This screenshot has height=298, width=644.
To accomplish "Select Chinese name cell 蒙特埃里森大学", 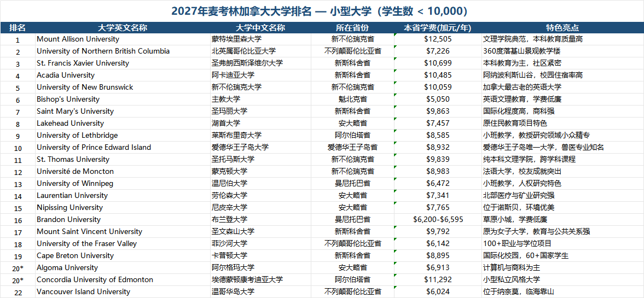I will coord(260,39).
